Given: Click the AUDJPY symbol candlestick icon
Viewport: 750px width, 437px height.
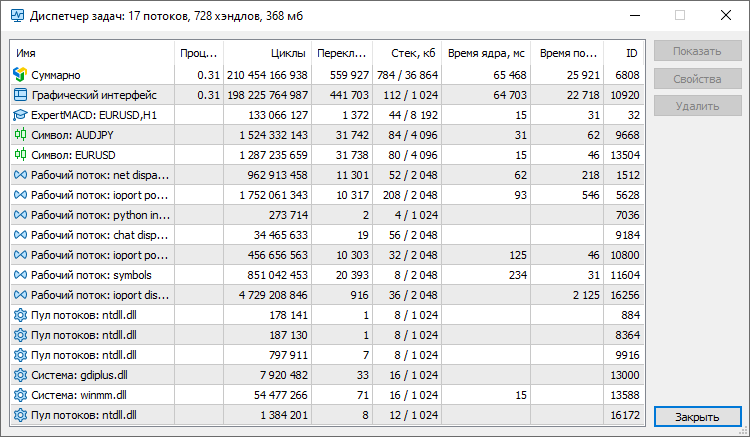Looking at the screenshot, I should (20, 135).
